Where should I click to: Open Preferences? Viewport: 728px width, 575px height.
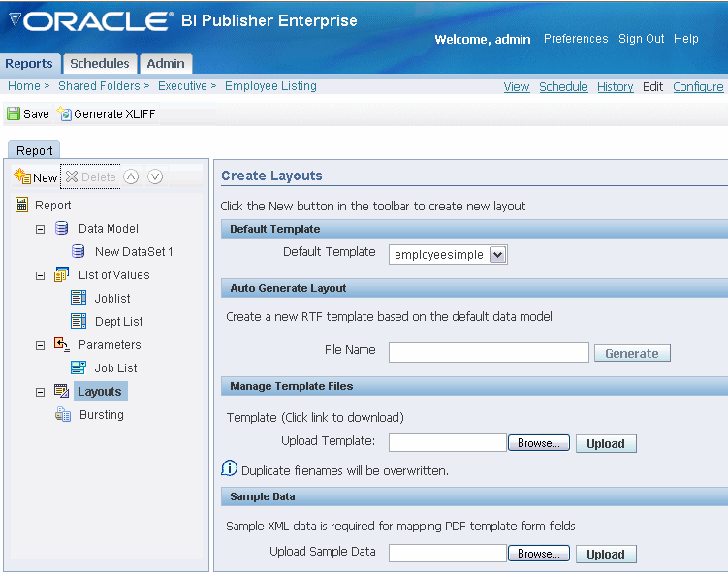576,39
